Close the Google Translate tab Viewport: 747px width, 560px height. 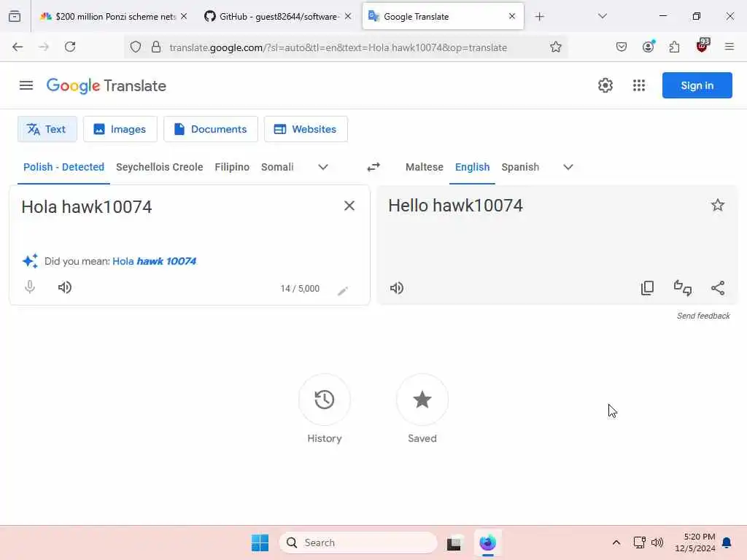click(x=512, y=16)
